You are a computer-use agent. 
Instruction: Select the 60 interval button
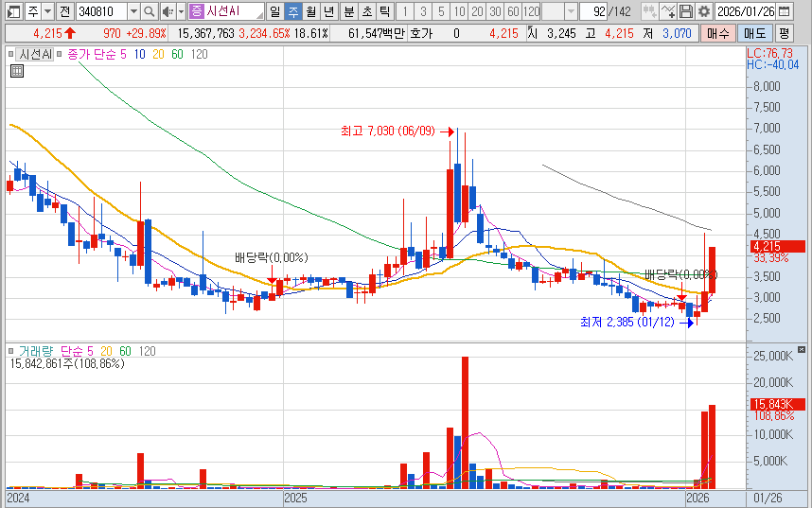click(x=513, y=10)
